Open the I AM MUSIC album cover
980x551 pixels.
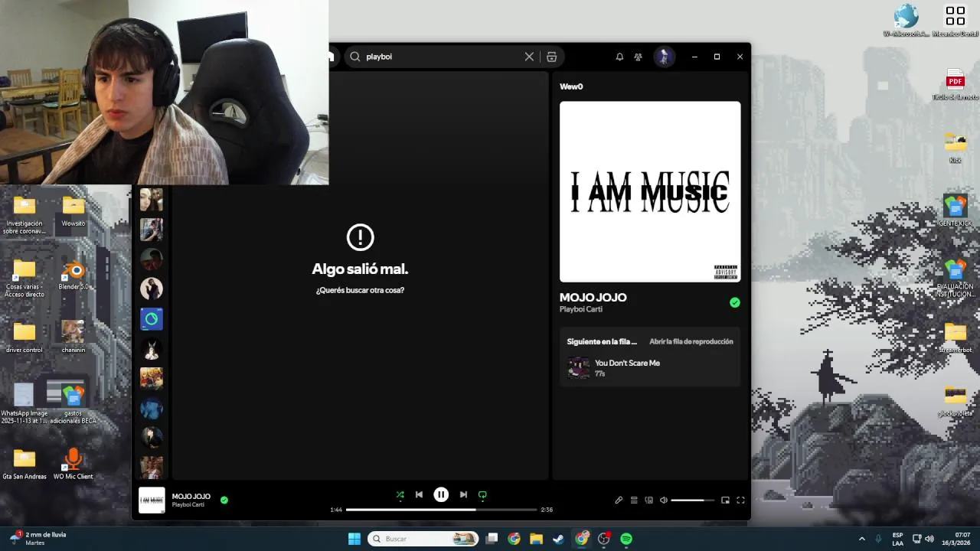[x=650, y=192]
